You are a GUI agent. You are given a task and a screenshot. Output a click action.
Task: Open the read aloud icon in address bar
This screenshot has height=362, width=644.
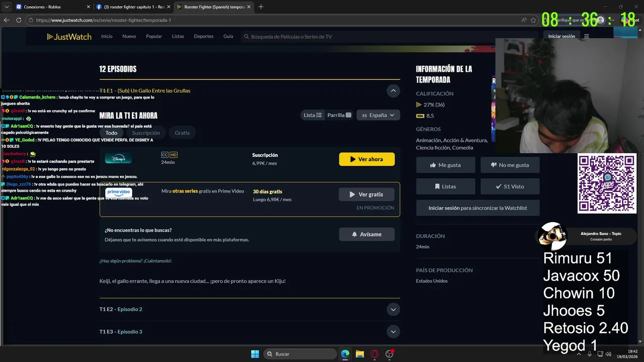[x=524, y=20]
